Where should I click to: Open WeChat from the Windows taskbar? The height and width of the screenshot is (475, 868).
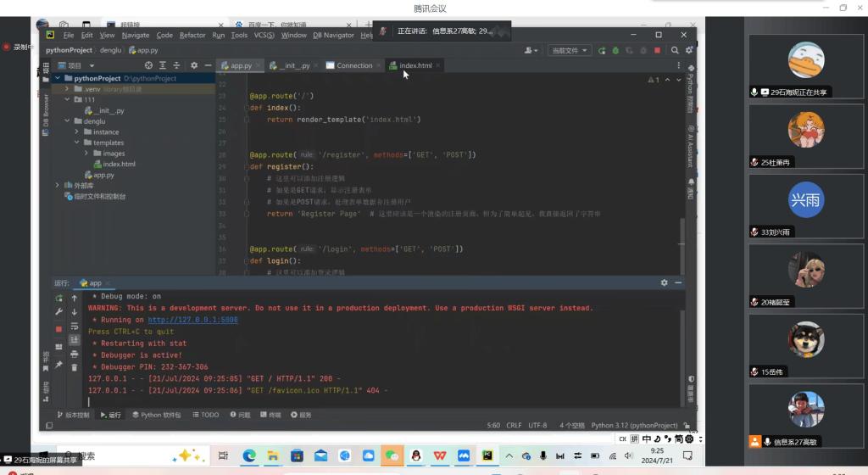(x=392, y=456)
